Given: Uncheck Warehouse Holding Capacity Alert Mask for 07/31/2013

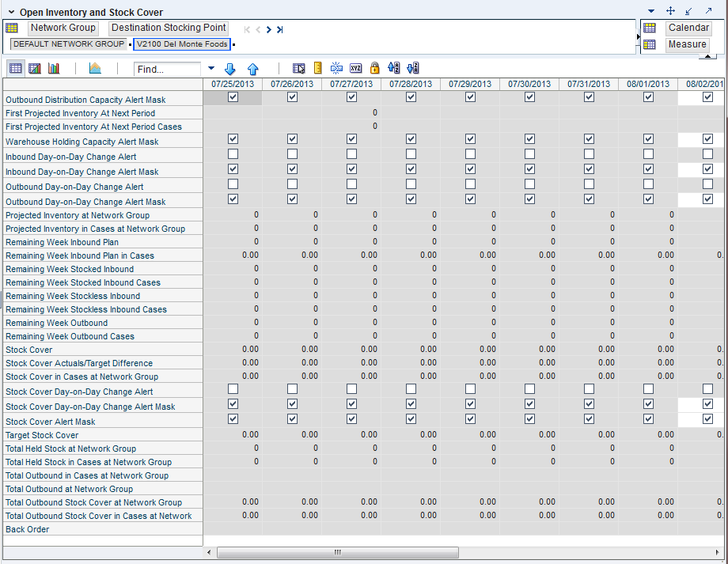Looking at the screenshot, I should click(x=589, y=139).
